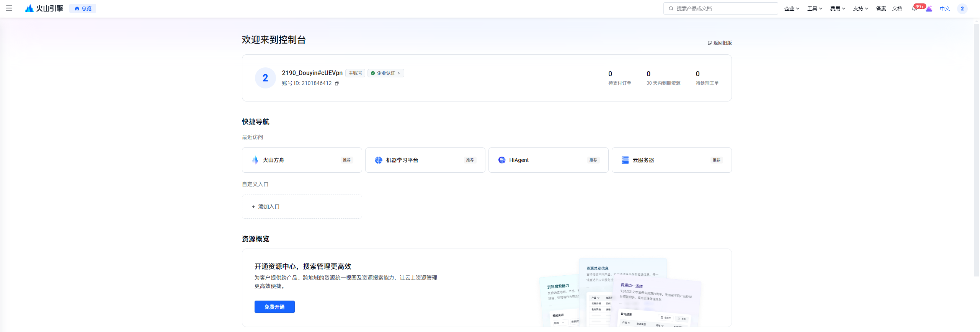Click the page vertical scrollbar
980x332 pixels.
click(977, 150)
